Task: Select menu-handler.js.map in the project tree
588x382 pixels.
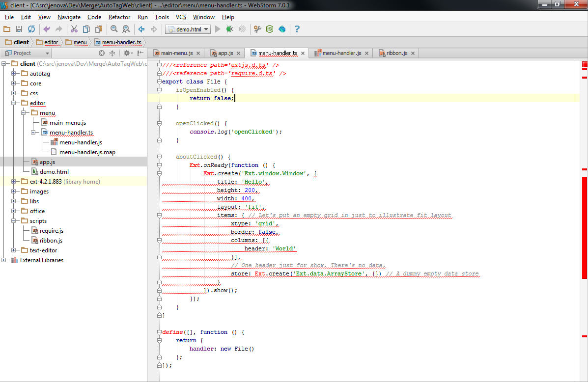Action: [x=87, y=152]
